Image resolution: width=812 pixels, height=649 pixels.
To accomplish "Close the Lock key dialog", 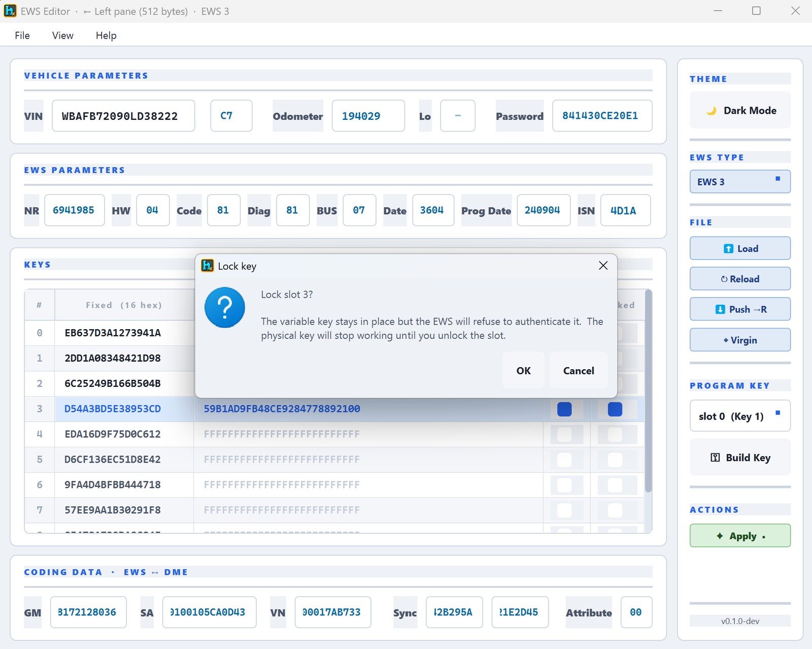I will [x=603, y=266].
